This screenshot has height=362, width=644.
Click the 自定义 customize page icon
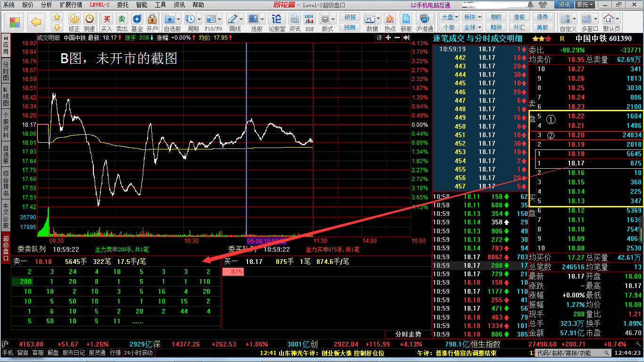click(566, 19)
